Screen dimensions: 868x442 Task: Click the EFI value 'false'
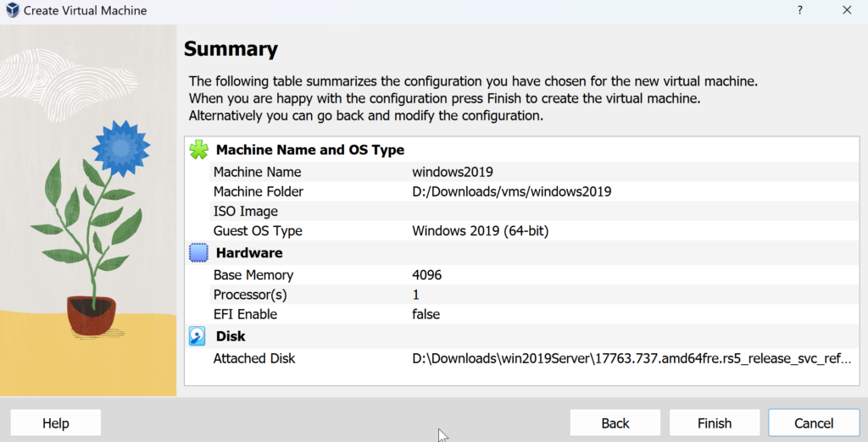coord(426,314)
